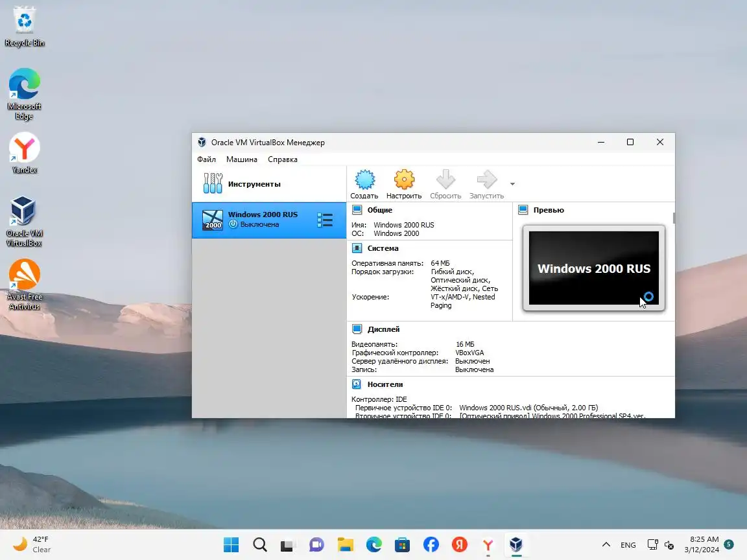This screenshot has height=560, width=747.
Task: Click the "64 МБ" memory value
Action: (440, 263)
